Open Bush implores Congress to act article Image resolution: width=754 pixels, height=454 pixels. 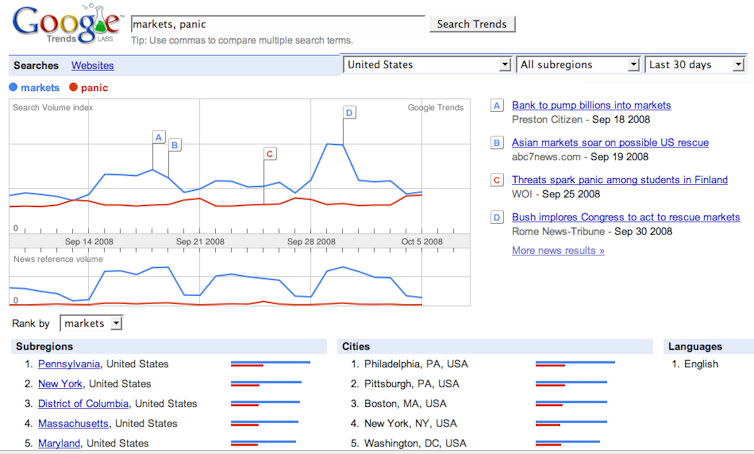(626, 217)
